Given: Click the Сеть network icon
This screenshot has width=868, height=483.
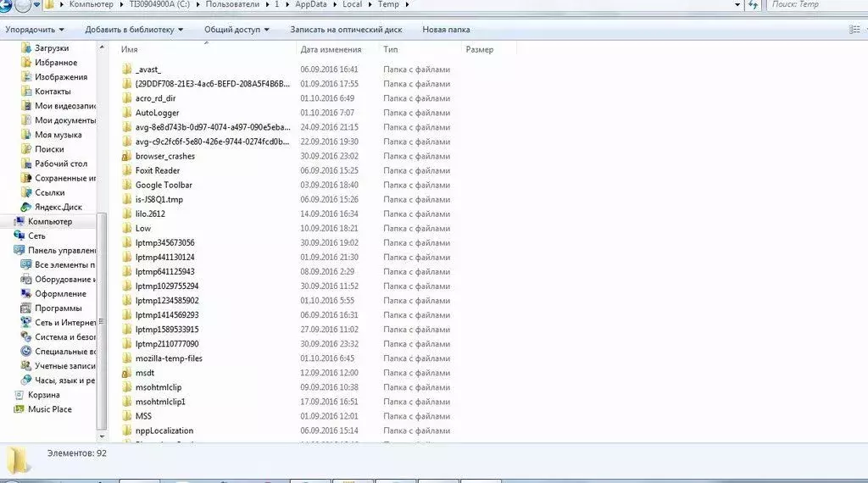Looking at the screenshot, I should point(19,236).
